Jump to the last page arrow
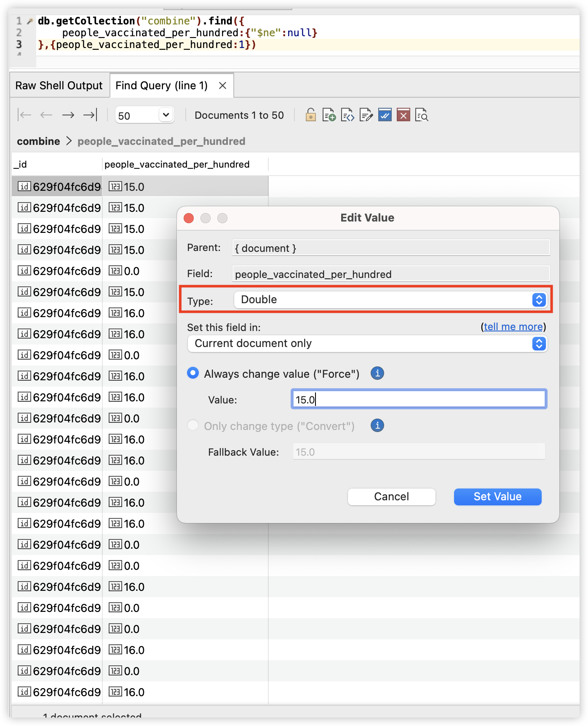The width and height of the screenshot is (588, 726). (90, 115)
